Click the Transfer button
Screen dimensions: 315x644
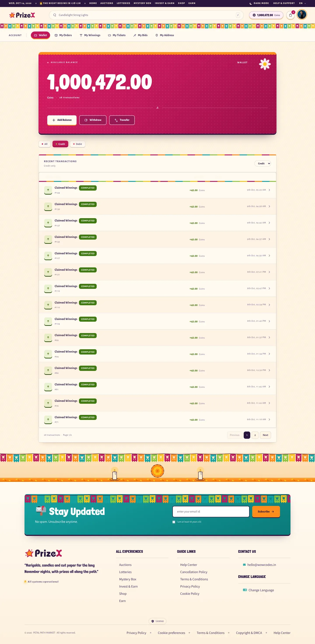[122, 120]
